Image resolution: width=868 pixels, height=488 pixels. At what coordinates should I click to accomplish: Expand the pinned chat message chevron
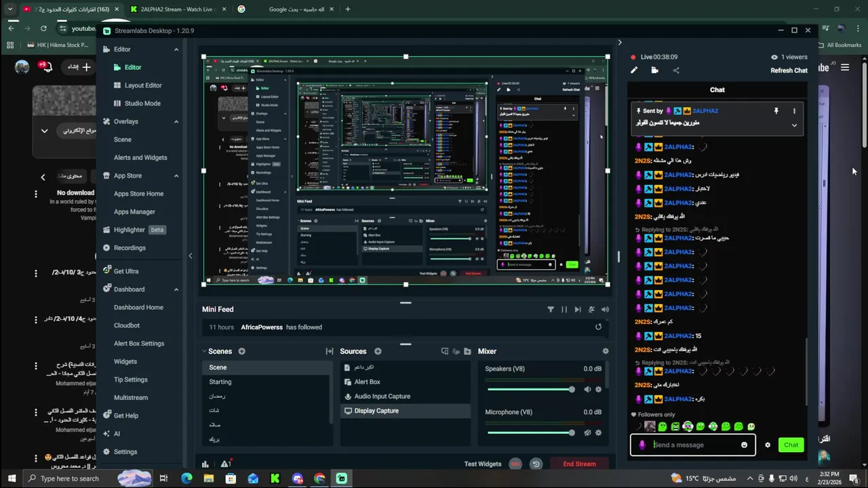[x=794, y=125]
